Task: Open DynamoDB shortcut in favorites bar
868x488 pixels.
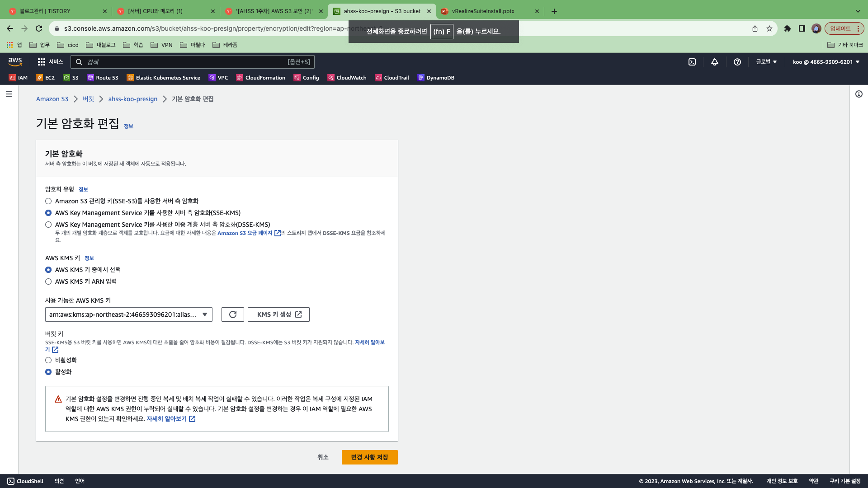Action: (x=436, y=78)
